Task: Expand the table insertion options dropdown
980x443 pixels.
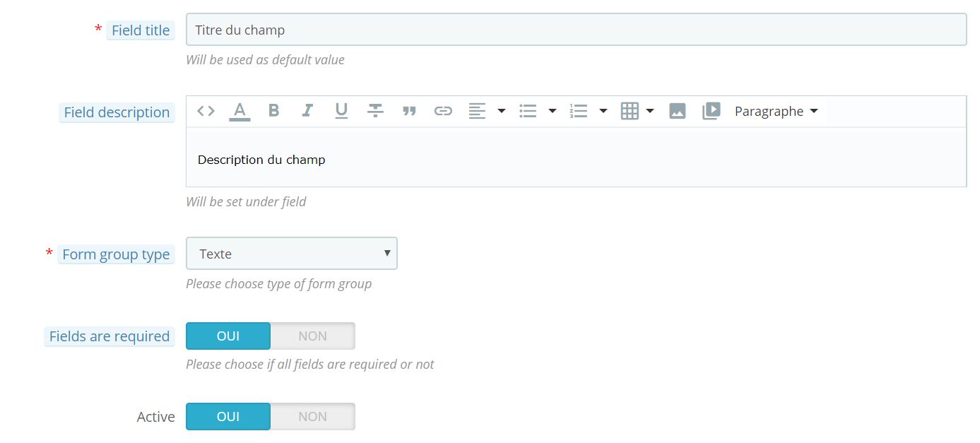Action: 650,110
